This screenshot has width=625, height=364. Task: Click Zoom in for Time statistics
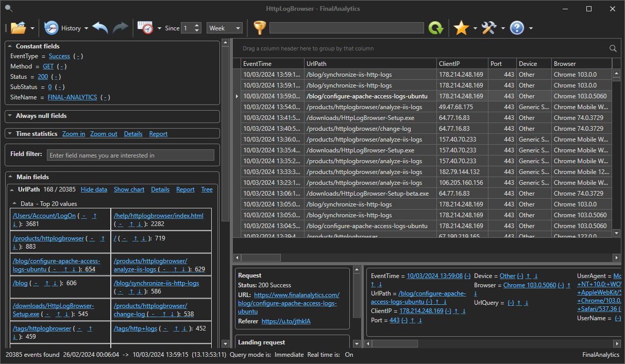click(74, 134)
